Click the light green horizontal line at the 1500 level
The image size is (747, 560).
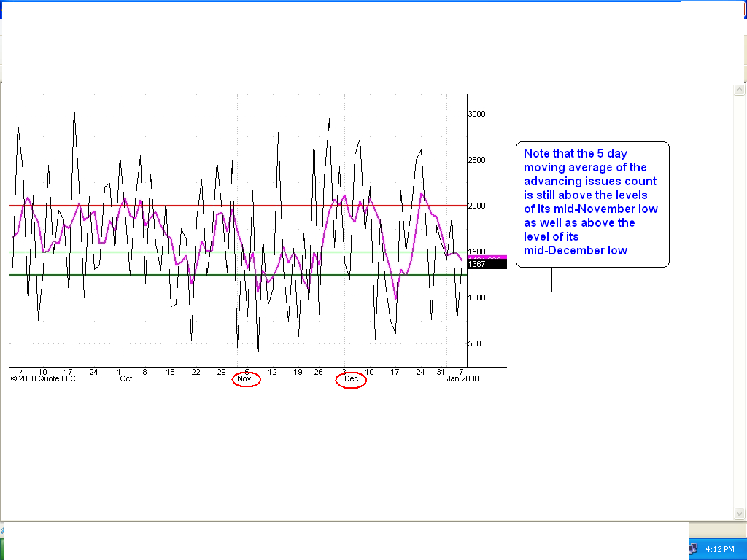tap(238, 252)
